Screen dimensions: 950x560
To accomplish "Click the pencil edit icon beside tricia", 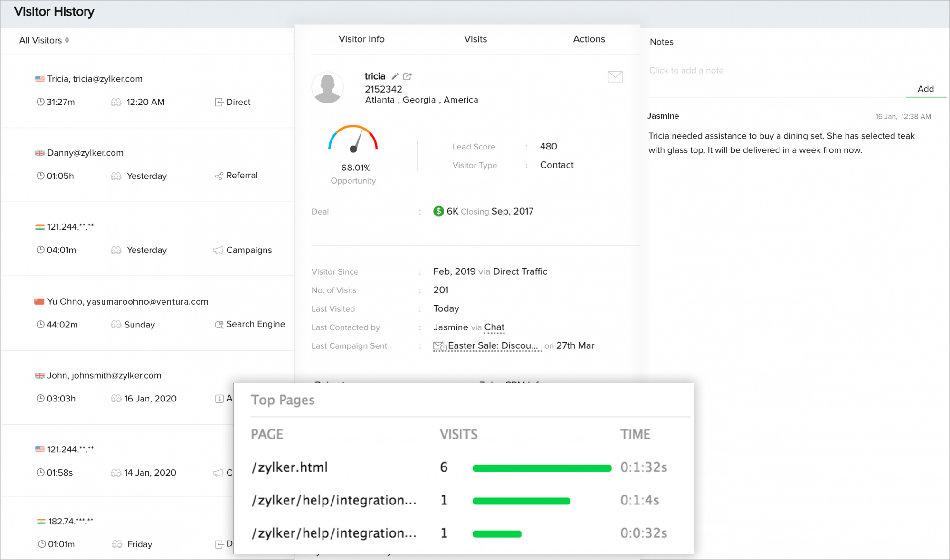I will 395,76.
